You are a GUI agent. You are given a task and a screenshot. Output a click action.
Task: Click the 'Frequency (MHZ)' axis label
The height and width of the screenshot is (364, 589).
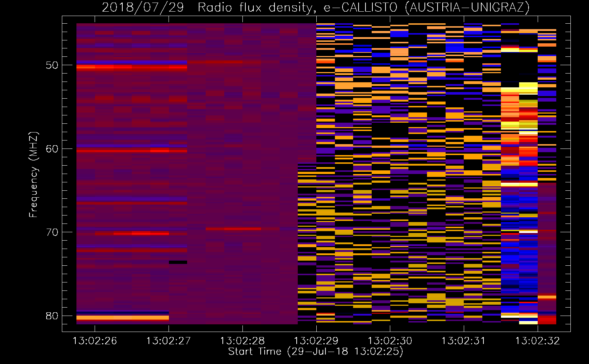click(x=33, y=174)
